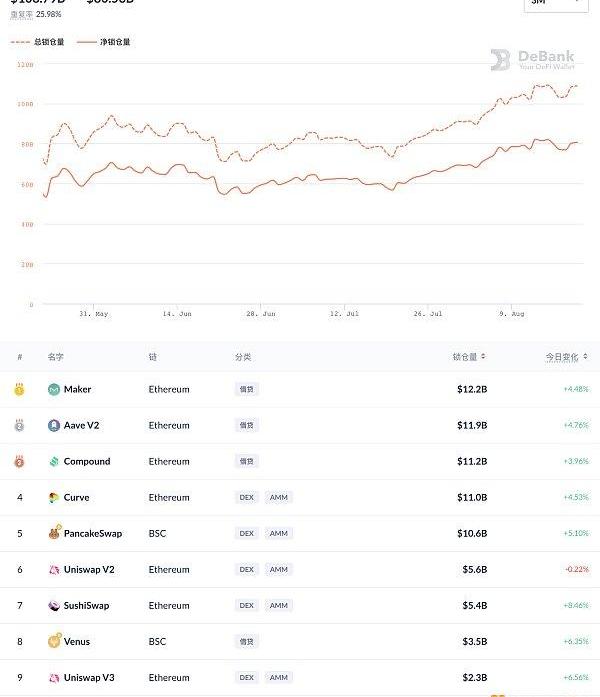Click the DeBank watermark logo on chart
This screenshot has height=697, width=600.
point(532,60)
